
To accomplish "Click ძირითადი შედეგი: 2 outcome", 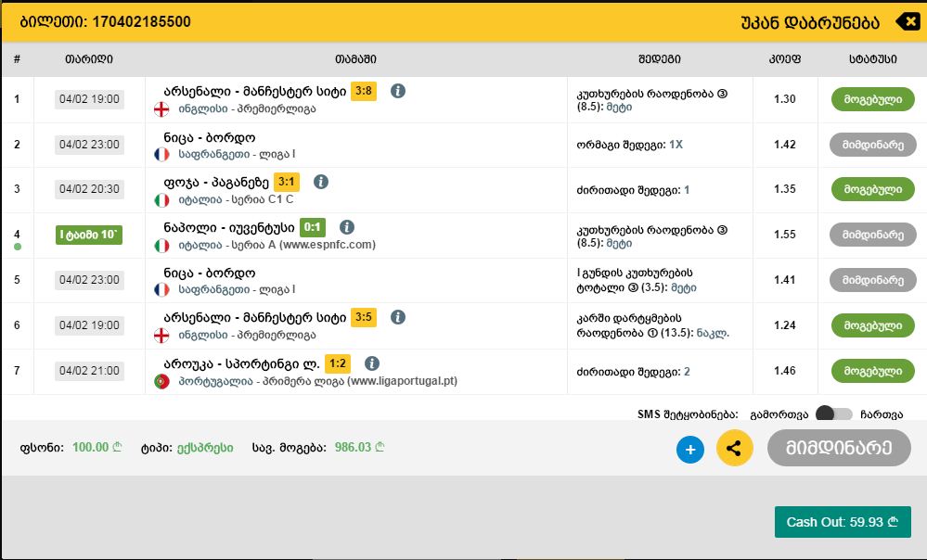I will [633, 372].
